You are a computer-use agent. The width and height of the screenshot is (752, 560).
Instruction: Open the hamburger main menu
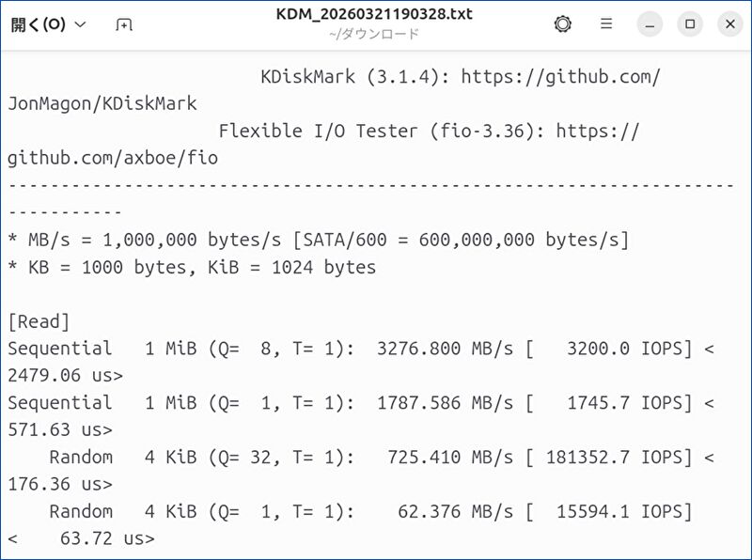tap(606, 24)
